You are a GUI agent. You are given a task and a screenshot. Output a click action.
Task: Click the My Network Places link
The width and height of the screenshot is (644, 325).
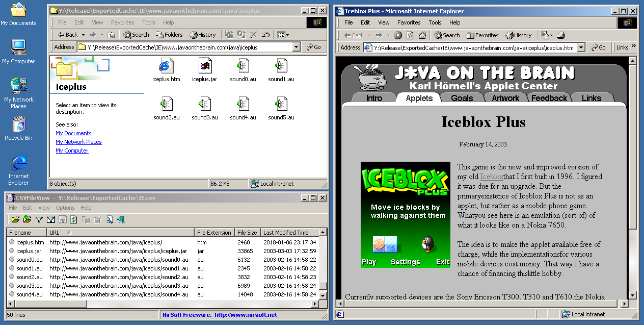(x=78, y=142)
